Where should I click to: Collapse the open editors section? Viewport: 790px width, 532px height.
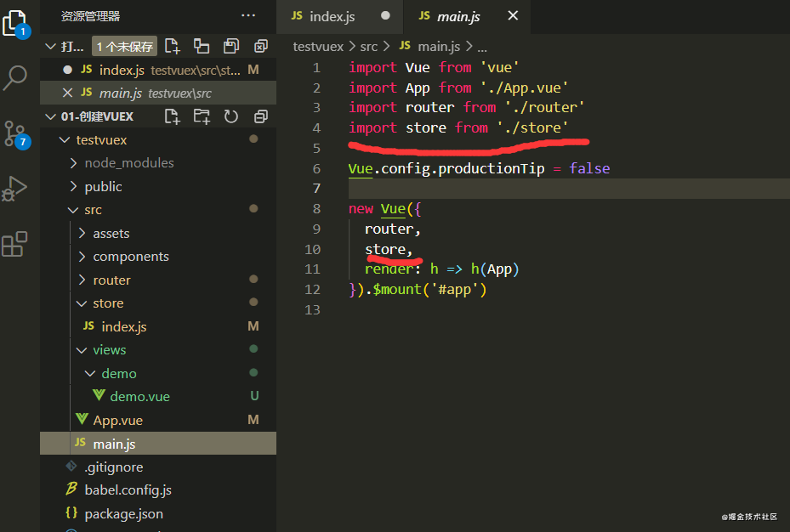tap(50, 47)
